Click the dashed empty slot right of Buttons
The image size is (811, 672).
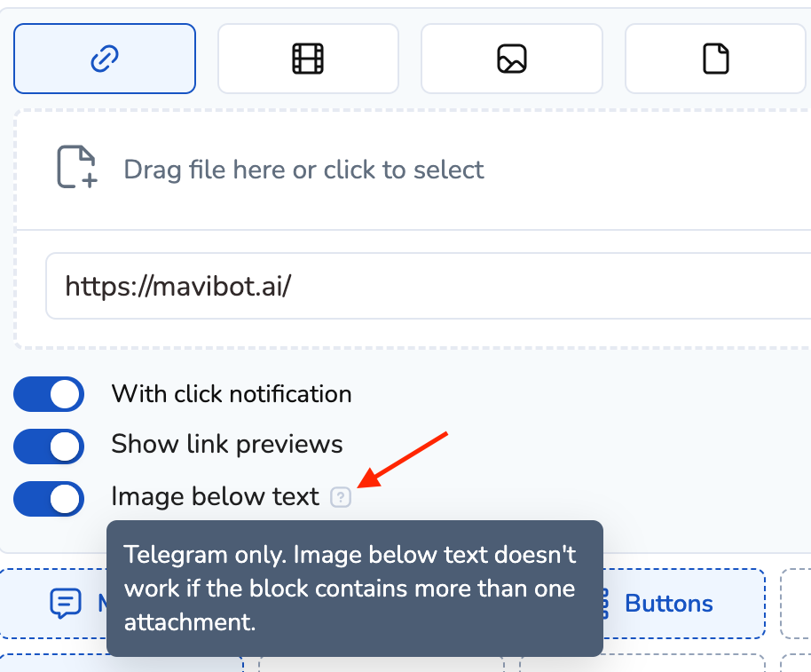pyautogui.click(x=796, y=604)
